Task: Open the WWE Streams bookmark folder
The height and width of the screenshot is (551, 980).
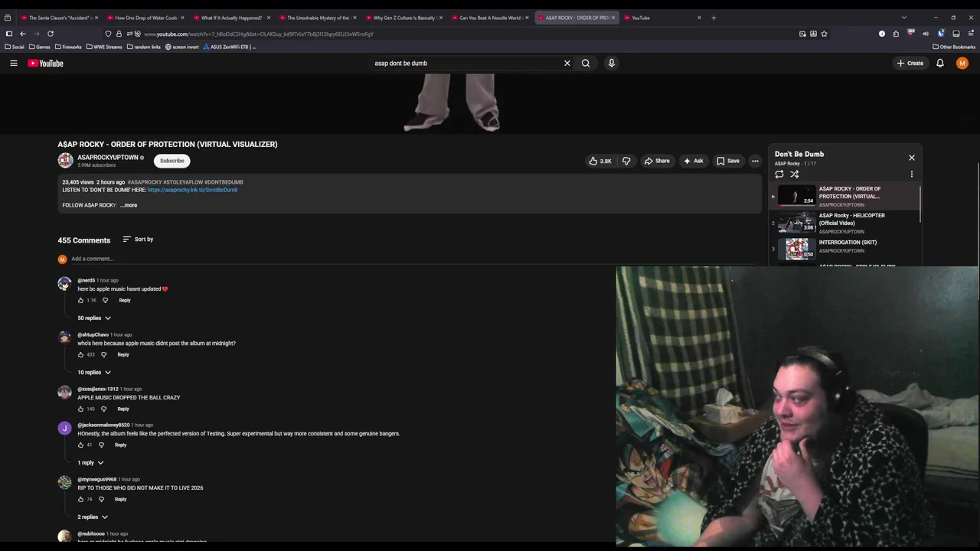Action: (104, 47)
